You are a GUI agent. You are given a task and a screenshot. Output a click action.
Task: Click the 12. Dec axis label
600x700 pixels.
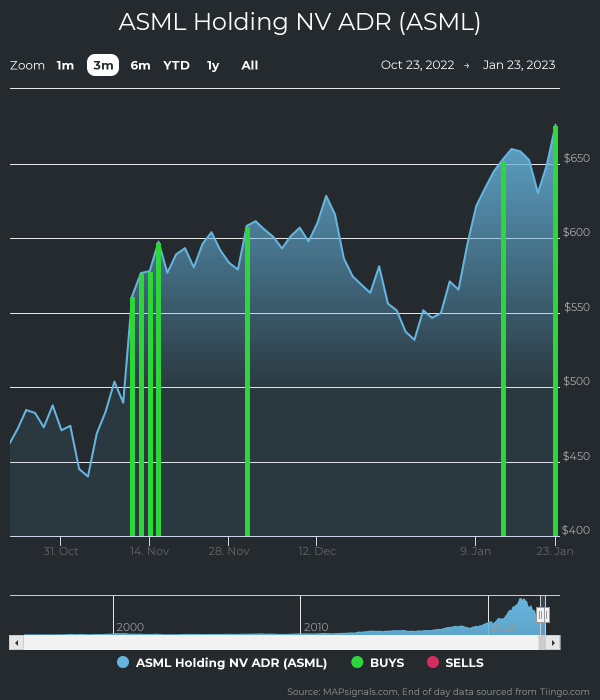[317, 551]
